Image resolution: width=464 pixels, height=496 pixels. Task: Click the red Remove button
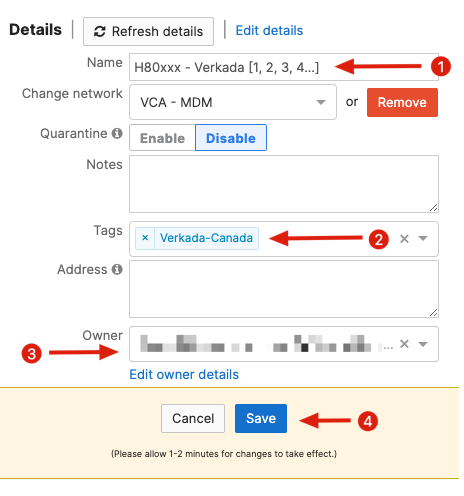(402, 102)
